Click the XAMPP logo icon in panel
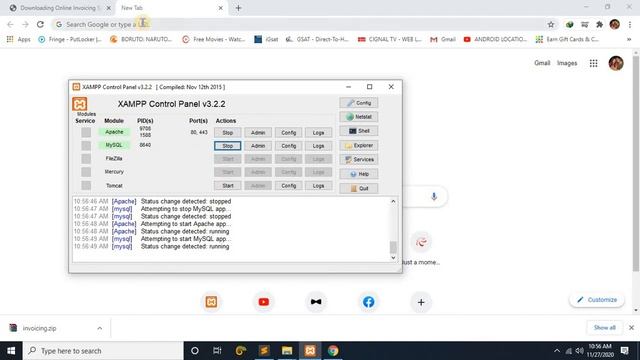Image resolution: width=640 pixels, height=360 pixels. click(80, 104)
